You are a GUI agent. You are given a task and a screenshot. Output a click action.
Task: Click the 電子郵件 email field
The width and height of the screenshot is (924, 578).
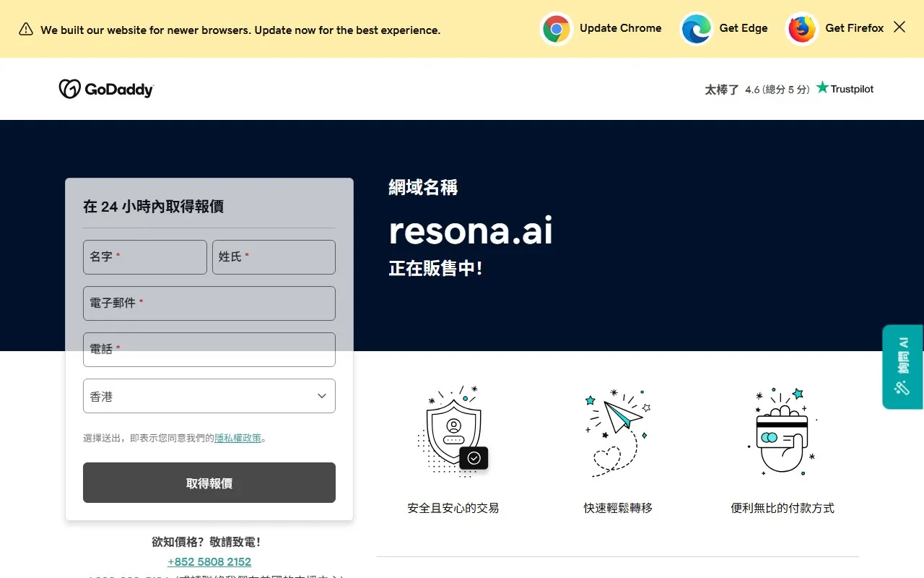(x=209, y=303)
